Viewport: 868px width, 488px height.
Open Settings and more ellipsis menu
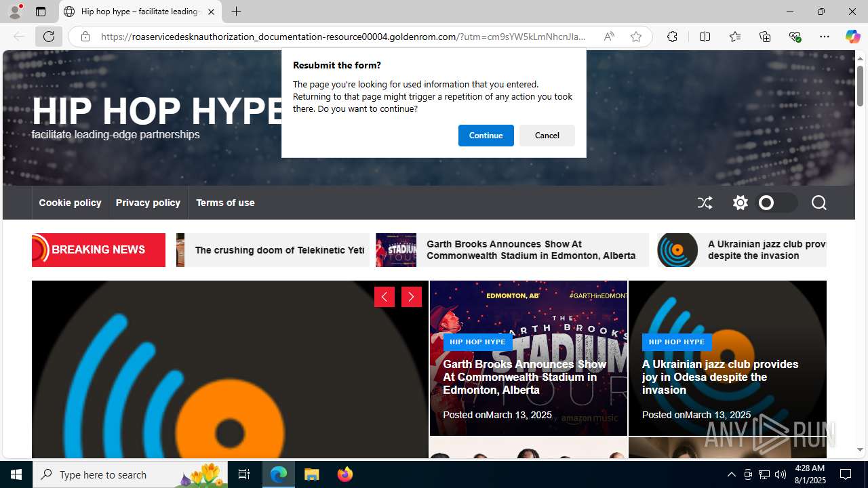tap(825, 37)
